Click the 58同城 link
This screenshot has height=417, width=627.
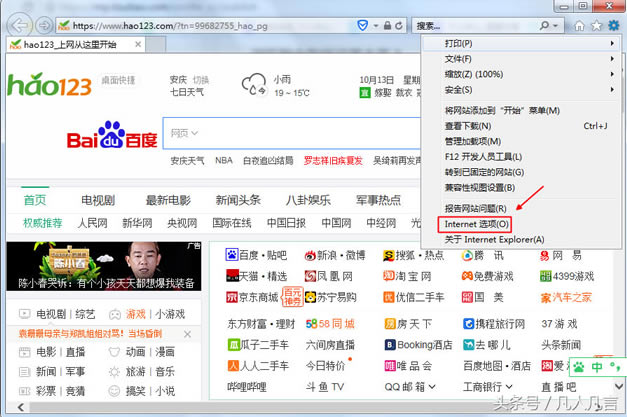point(330,323)
